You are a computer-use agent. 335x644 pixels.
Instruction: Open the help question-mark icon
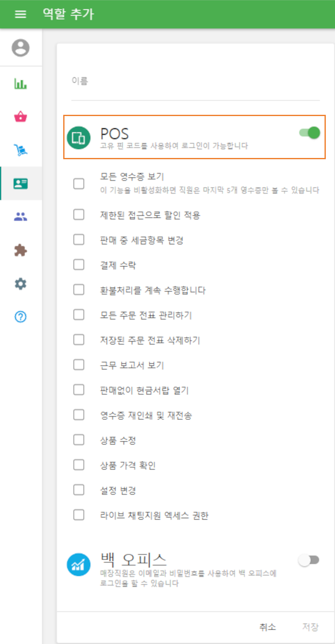pos(21,317)
